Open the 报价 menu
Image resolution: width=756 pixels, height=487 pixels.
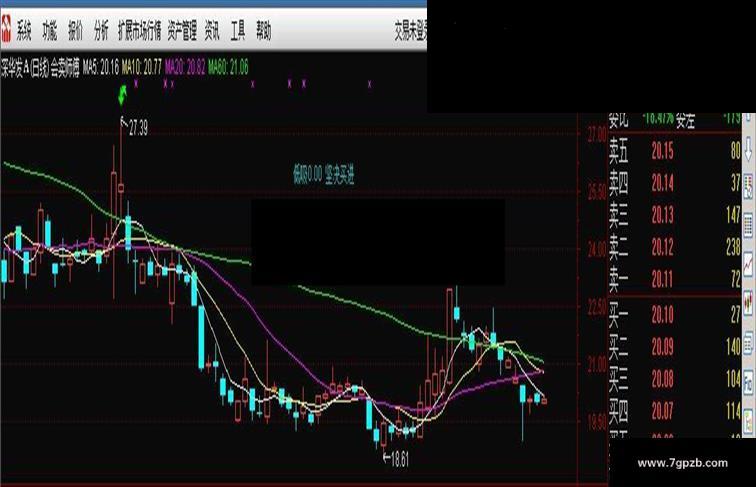75,31
